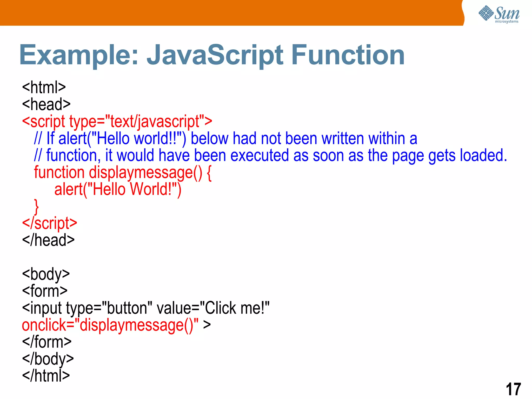Click the closing </form> tag

[47, 342]
